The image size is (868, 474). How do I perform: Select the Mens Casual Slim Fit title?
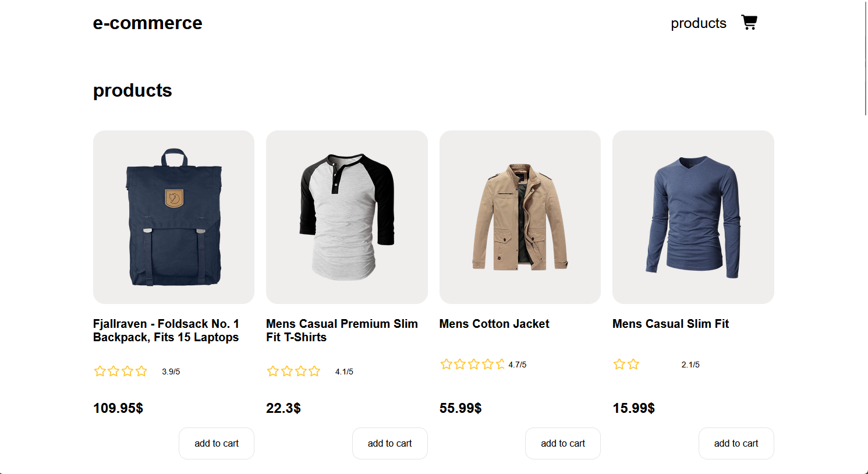(x=670, y=324)
